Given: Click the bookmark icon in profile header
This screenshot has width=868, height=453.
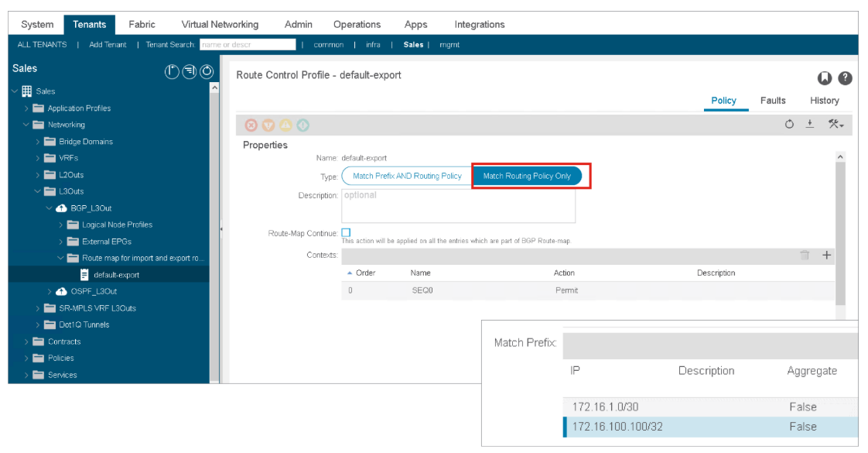Looking at the screenshot, I should pos(825,78).
